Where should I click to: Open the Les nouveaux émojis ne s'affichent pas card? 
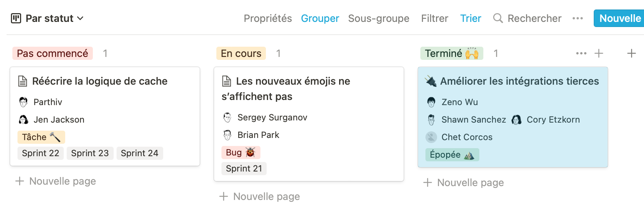pyautogui.click(x=309, y=124)
